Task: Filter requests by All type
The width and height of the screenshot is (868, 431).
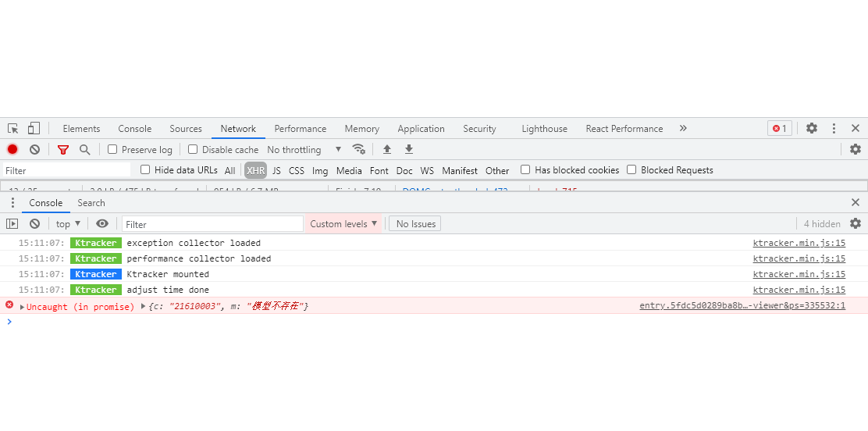Action: coord(229,171)
